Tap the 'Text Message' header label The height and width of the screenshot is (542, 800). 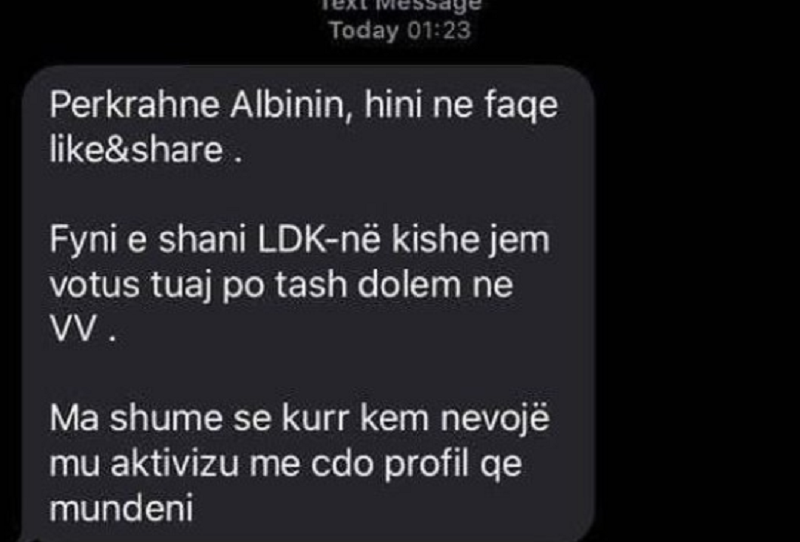coord(400,5)
